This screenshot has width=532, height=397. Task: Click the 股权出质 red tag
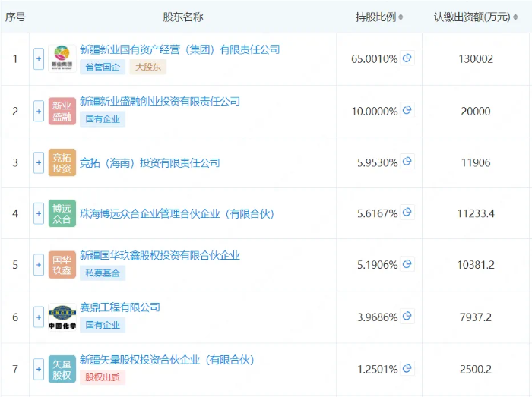(103, 377)
